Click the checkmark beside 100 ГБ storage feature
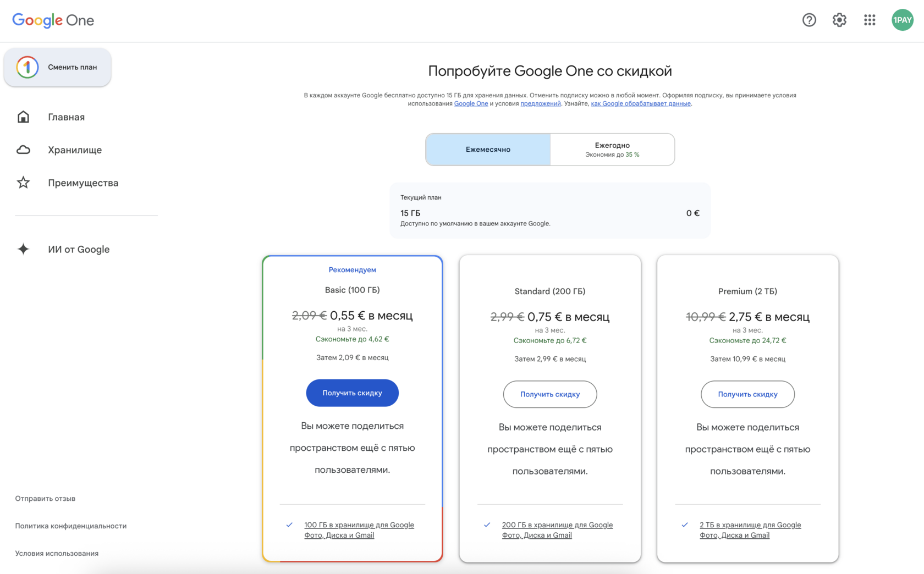The width and height of the screenshot is (924, 574). pos(289,525)
